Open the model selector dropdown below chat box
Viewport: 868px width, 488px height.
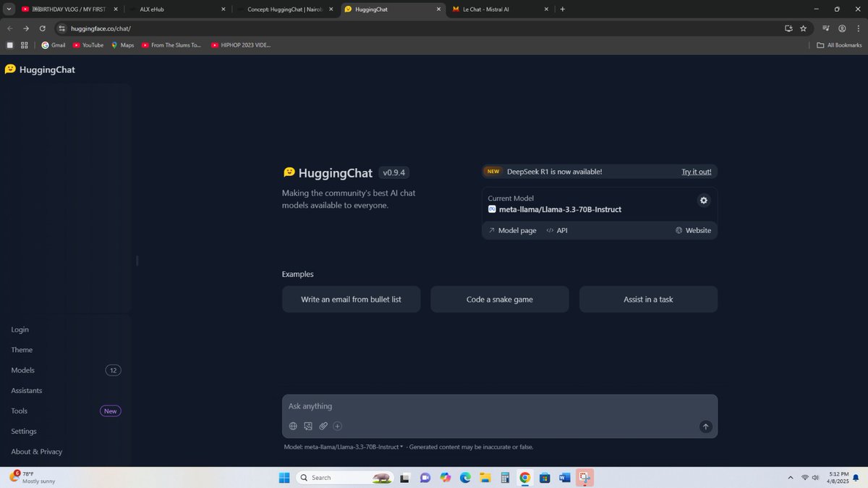click(x=344, y=447)
